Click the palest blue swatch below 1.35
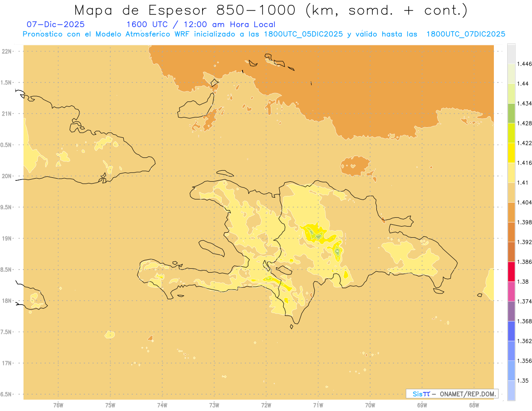Image resolution: width=532 pixels, height=411 pixels. click(511, 390)
